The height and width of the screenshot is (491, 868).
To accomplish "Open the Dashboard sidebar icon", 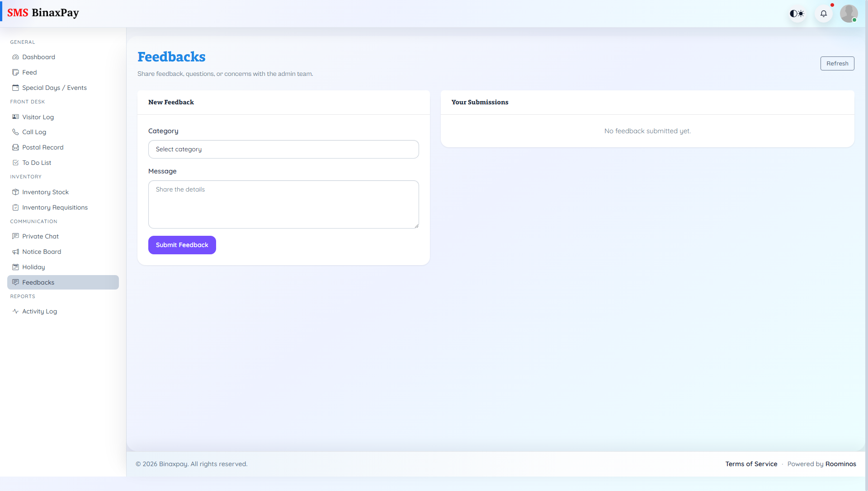I will pyautogui.click(x=15, y=57).
